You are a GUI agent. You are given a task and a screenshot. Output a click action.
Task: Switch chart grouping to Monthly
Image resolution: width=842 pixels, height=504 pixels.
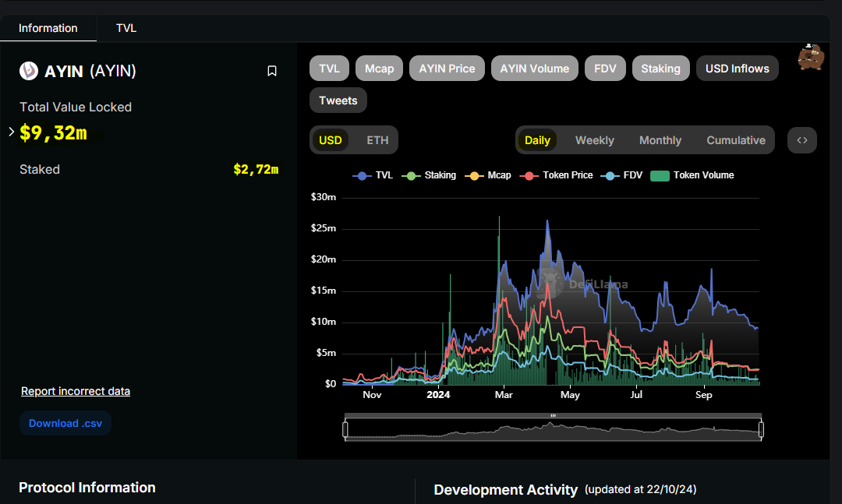tap(660, 140)
